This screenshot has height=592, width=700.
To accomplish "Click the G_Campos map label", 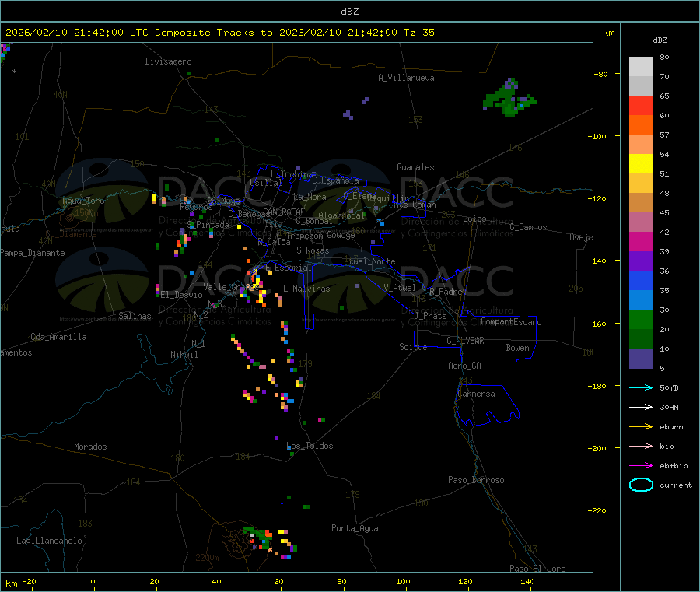I will pyautogui.click(x=529, y=227).
